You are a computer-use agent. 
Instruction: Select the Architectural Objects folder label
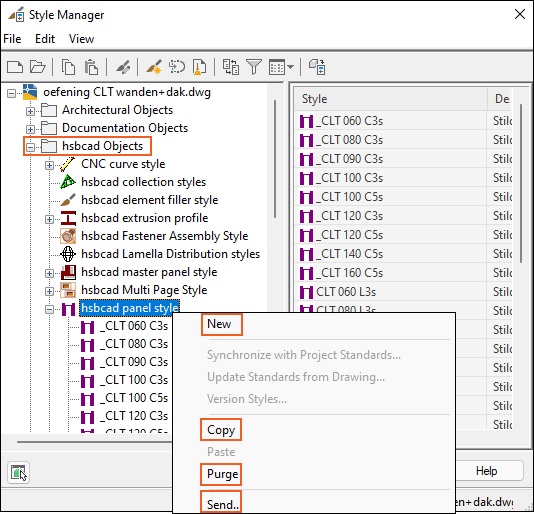pos(117,110)
